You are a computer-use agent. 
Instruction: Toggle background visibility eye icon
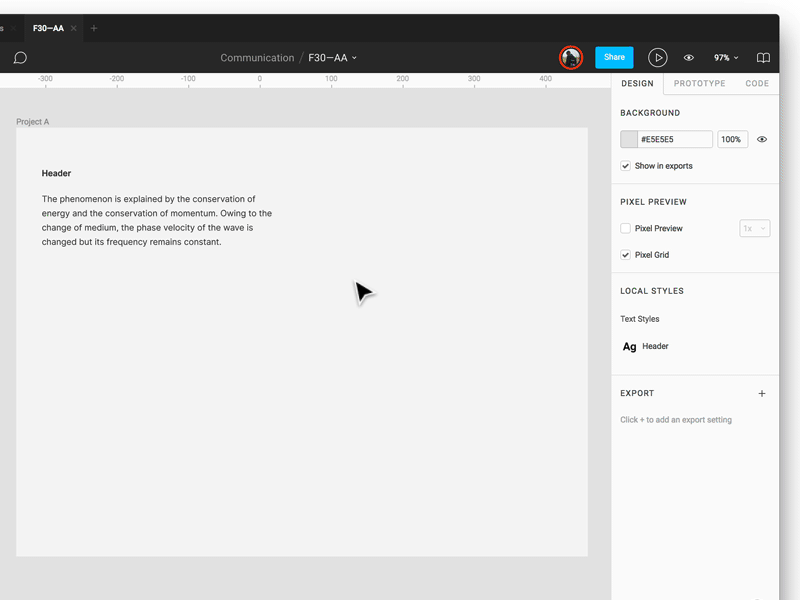tap(762, 140)
